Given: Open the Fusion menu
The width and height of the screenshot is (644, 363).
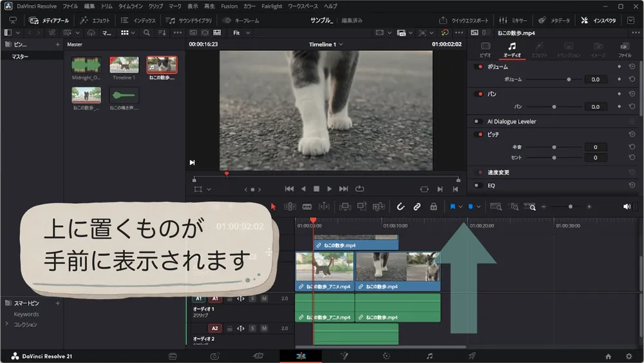Looking at the screenshot, I should coord(229,6).
